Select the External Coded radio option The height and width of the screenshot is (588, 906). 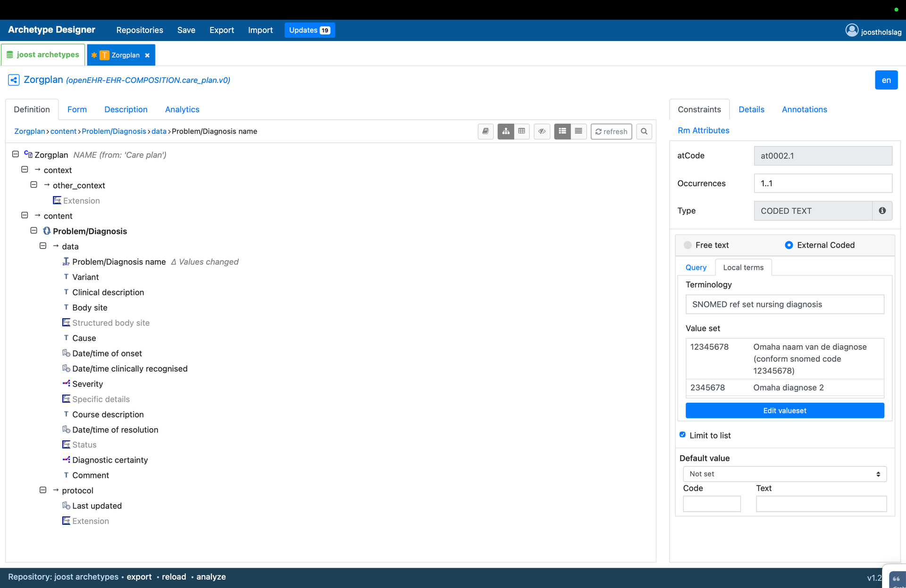789,245
